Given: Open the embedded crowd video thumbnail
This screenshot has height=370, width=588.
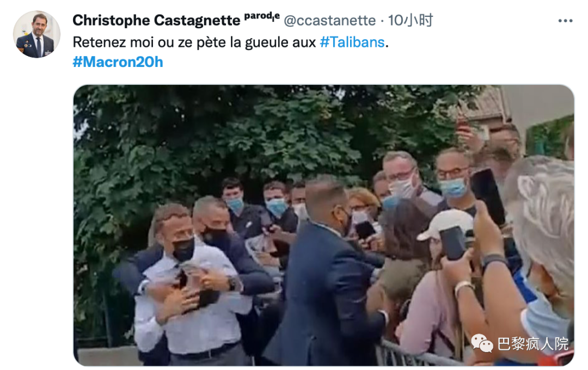Looking at the screenshot, I should click(323, 225).
